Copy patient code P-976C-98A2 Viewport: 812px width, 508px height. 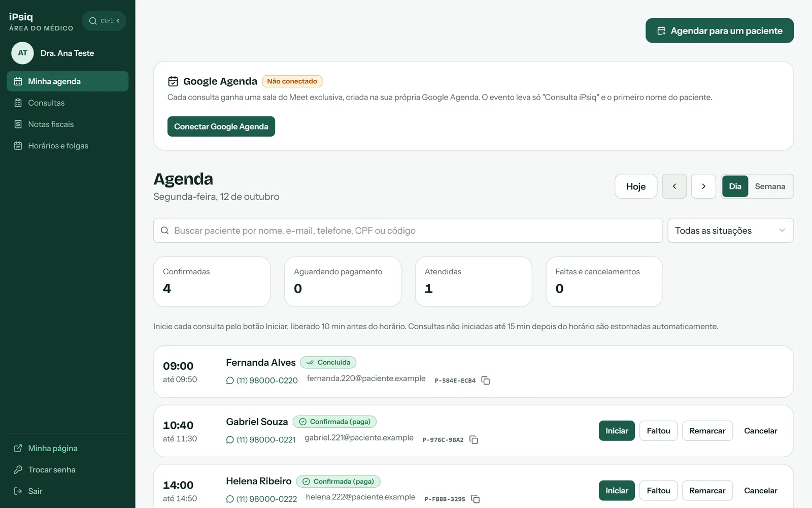pyautogui.click(x=474, y=440)
